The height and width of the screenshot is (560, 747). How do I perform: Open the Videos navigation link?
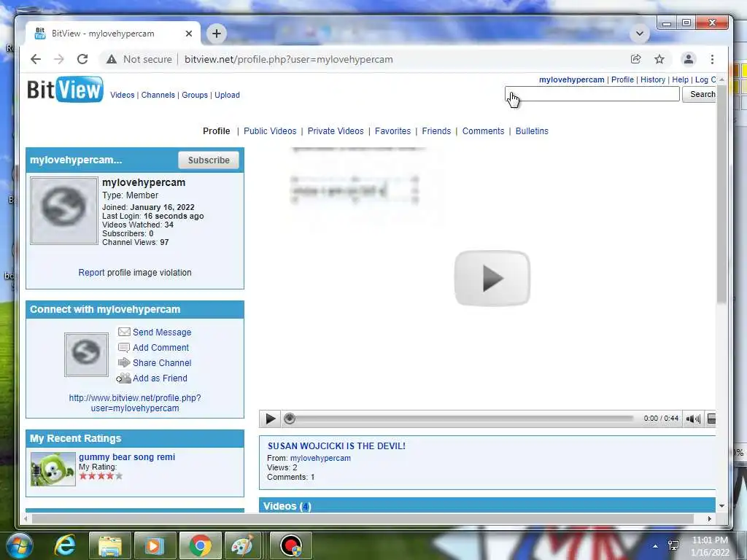(x=123, y=95)
